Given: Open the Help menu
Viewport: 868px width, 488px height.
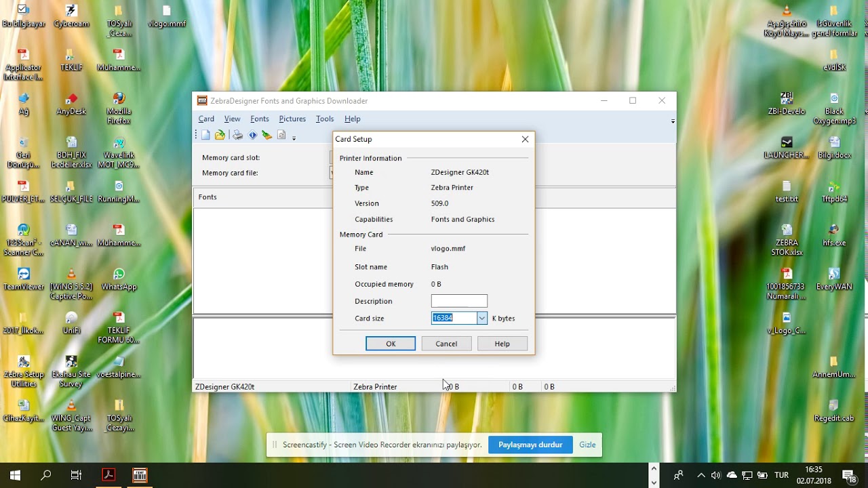Looking at the screenshot, I should 352,119.
